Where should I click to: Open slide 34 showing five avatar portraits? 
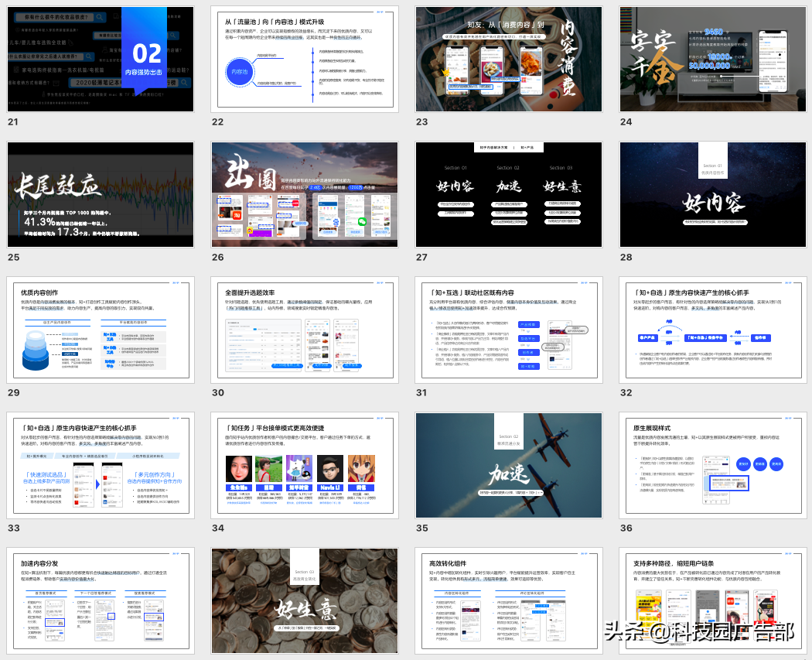(x=305, y=465)
